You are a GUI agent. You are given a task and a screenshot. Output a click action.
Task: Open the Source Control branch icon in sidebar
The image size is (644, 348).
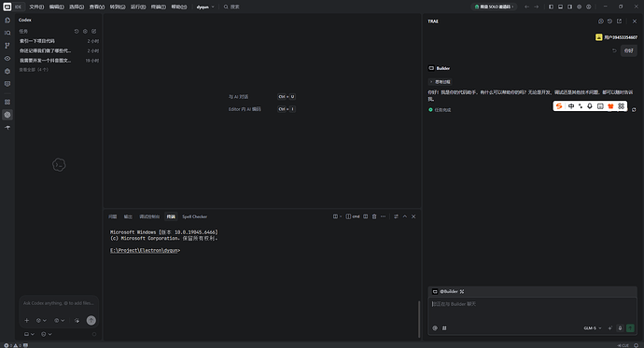(x=7, y=46)
